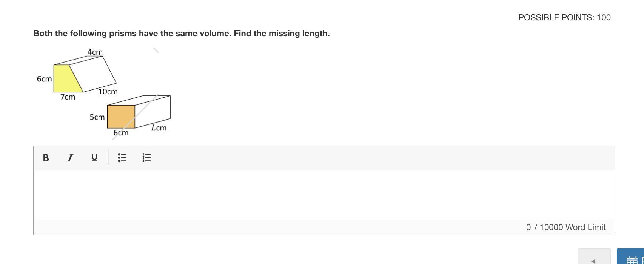The height and width of the screenshot is (264, 644).
Task: Click the back arrow navigation button
Action: pyautogui.click(x=594, y=256)
